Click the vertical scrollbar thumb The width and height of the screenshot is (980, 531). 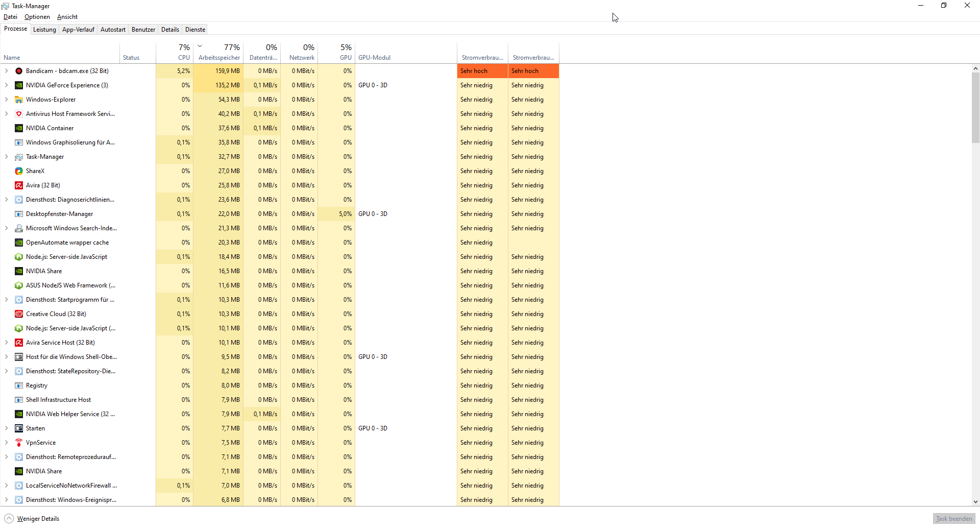pos(975,107)
